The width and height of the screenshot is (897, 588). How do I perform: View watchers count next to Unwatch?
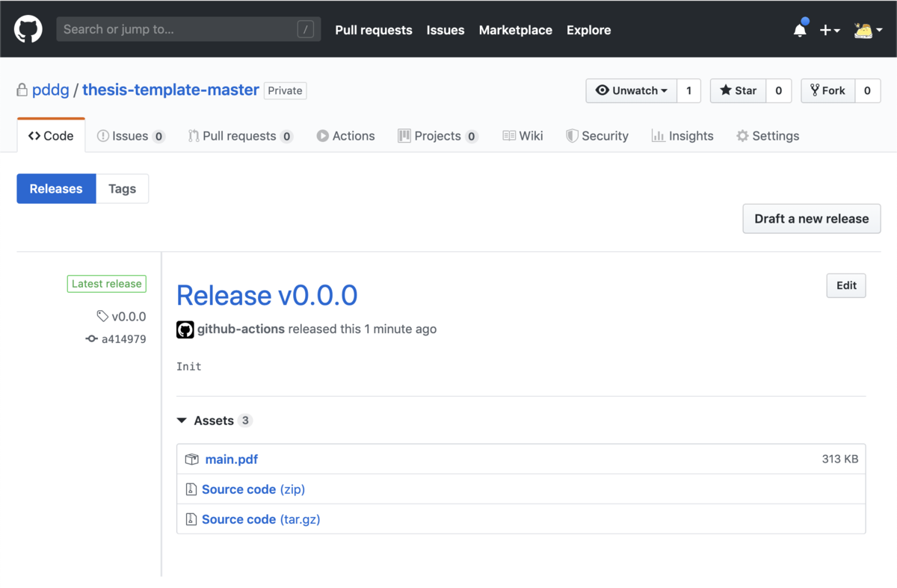(x=688, y=90)
